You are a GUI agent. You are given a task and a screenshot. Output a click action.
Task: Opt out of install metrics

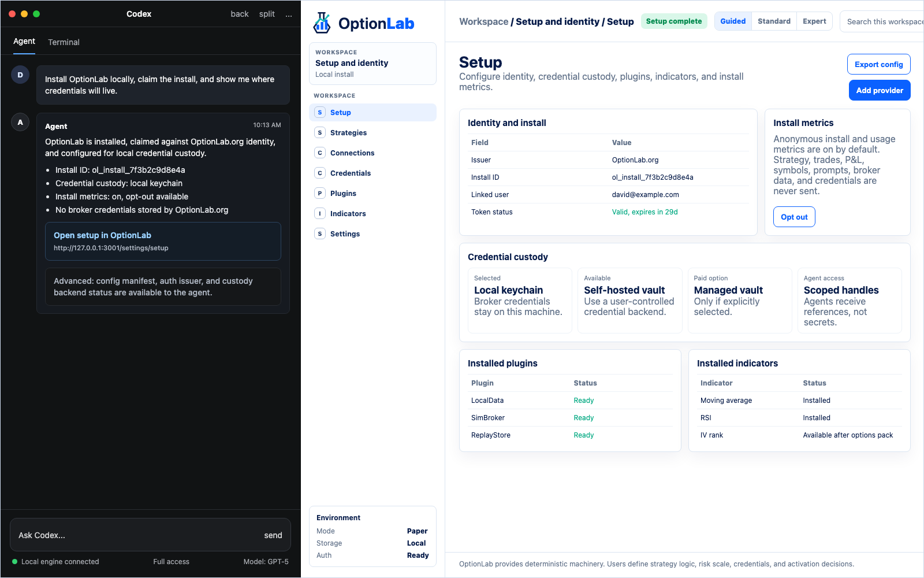(x=794, y=217)
